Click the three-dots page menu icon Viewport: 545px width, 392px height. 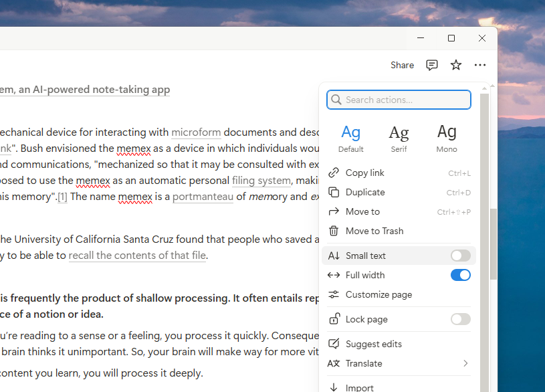(x=480, y=65)
